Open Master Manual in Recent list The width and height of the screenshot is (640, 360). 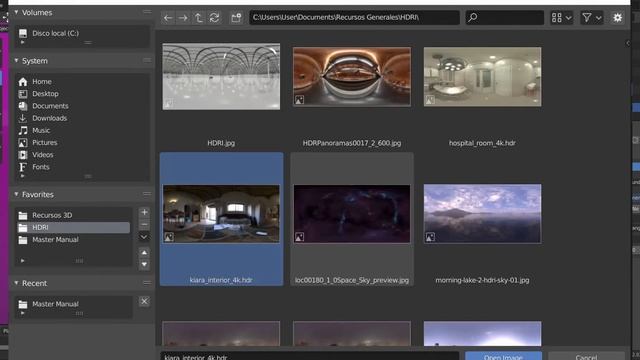click(x=73, y=304)
